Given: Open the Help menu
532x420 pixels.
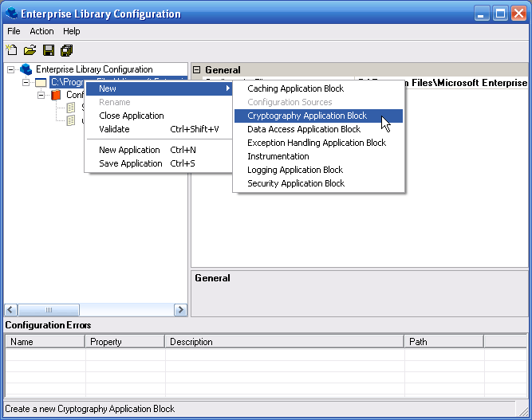Looking at the screenshot, I should [72, 31].
